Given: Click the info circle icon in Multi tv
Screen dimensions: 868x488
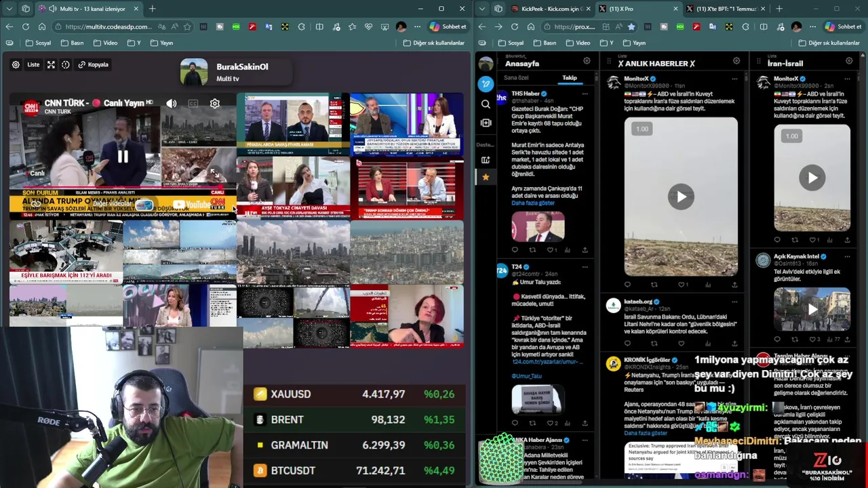Looking at the screenshot, I should (x=66, y=64).
